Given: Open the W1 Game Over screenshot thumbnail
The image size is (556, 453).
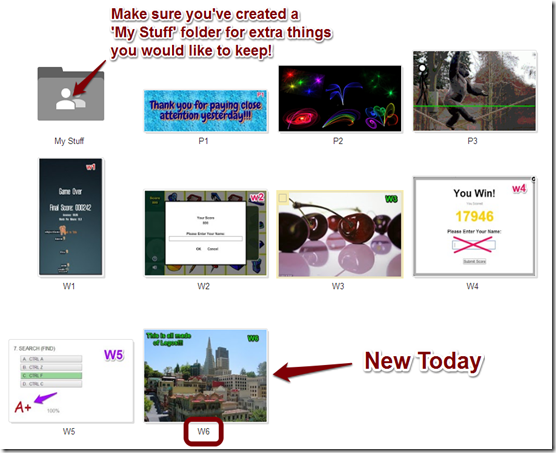Looking at the screenshot, I should point(71,217).
